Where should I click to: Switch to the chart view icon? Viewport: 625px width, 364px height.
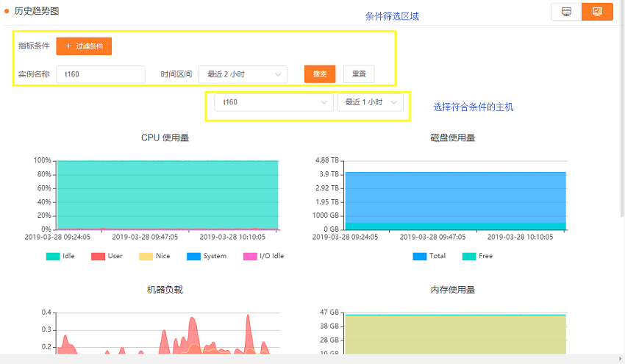597,12
